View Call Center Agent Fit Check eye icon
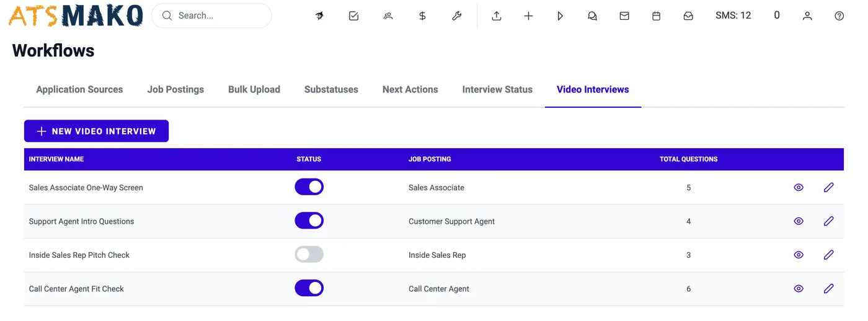 (x=799, y=289)
